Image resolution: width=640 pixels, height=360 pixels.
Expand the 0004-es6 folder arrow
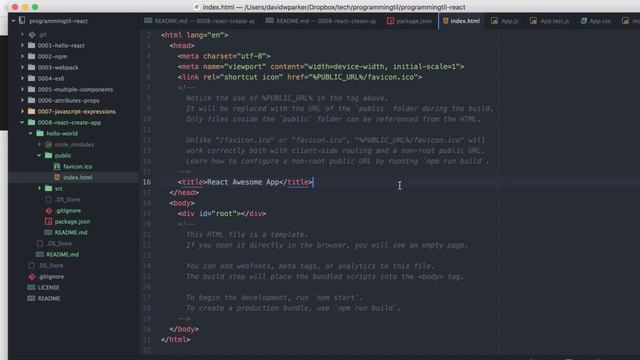pos(22,78)
